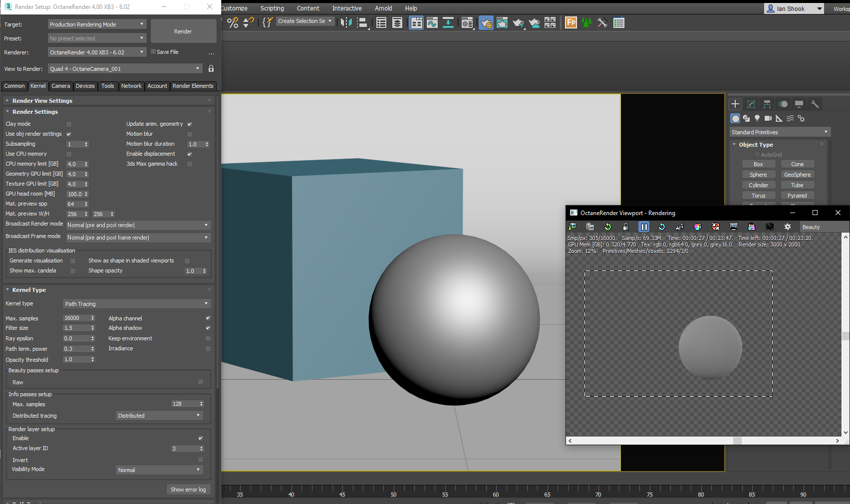Pause rendering in the OctaneRender Viewport
Screen dimensions: 850x504
pos(644,227)
